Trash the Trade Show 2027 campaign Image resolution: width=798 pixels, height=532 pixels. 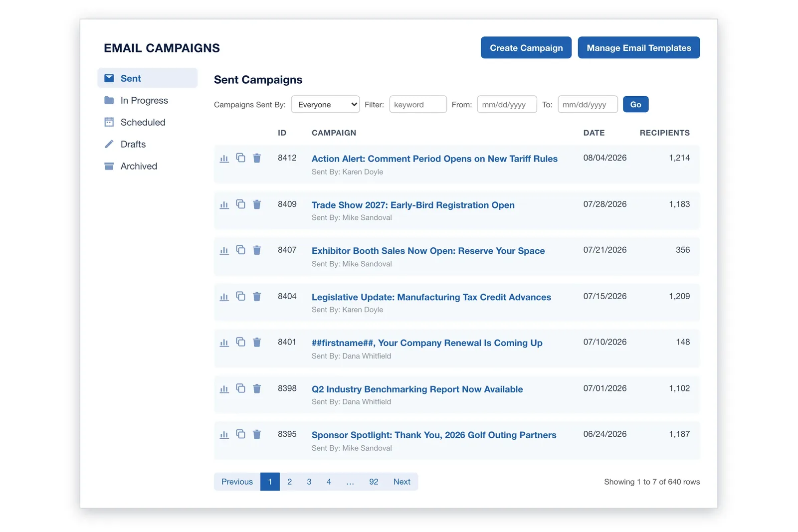(x=257, y=204)
